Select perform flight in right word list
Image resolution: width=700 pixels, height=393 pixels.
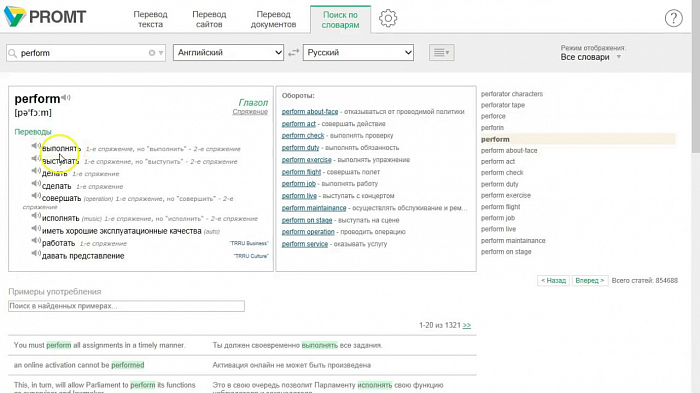[x=500, y=207]
